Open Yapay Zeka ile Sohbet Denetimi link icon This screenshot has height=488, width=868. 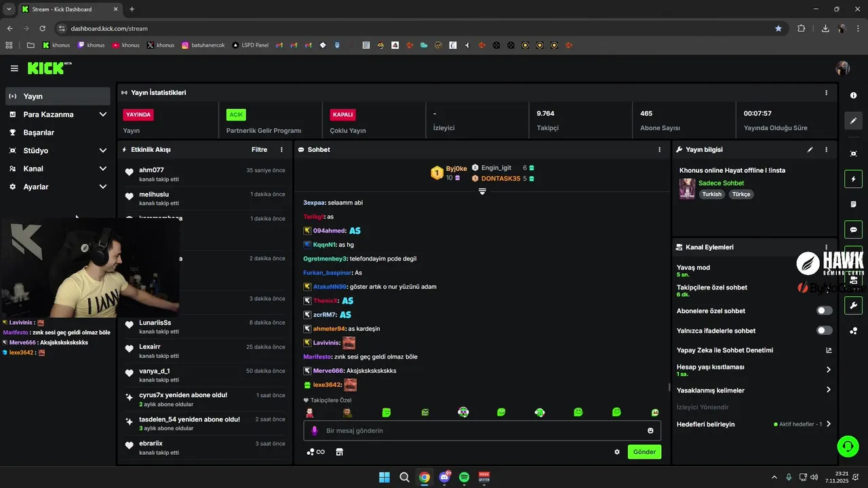click(x=829, y=350)
